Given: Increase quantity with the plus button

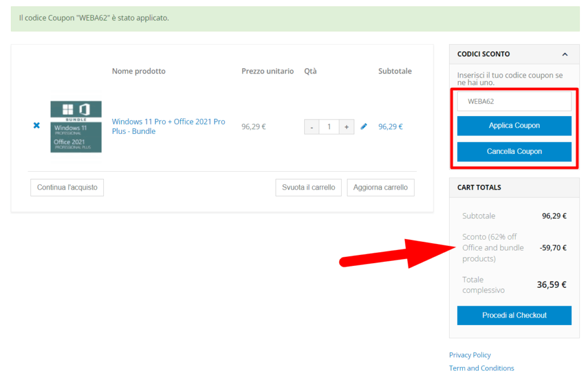Looking at the screenshot, I should point(346,127).
